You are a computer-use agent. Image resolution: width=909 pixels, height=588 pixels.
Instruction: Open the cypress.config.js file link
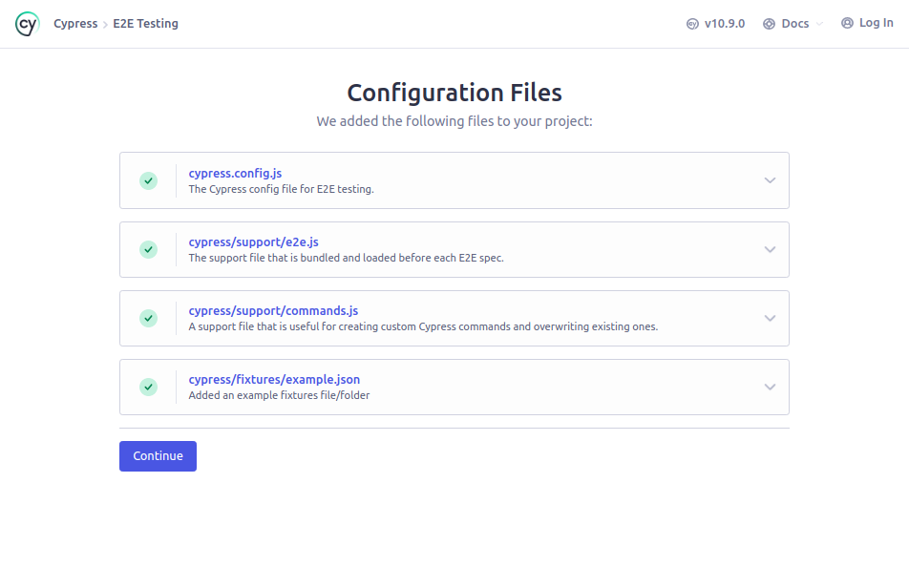click(235, 173)
